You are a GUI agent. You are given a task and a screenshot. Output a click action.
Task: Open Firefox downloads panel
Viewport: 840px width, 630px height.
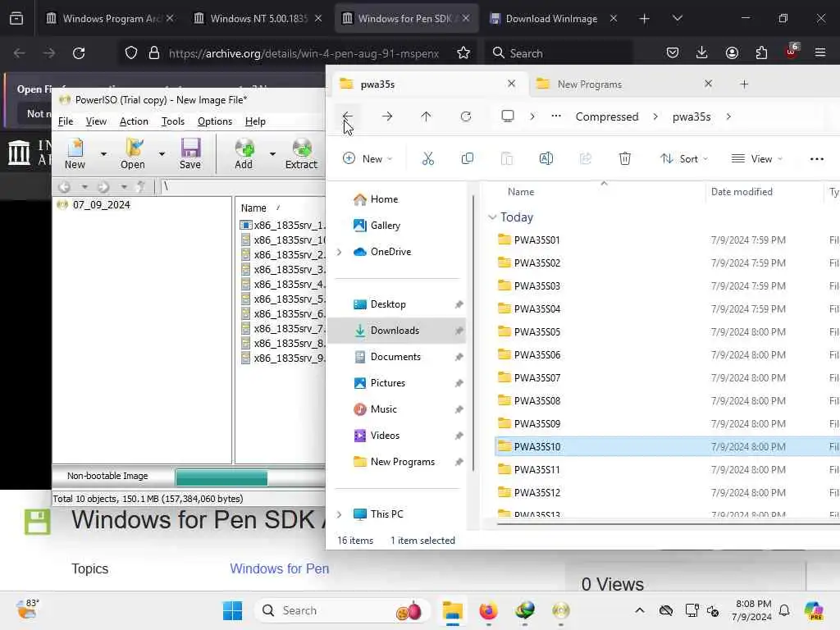pos(702,52)
